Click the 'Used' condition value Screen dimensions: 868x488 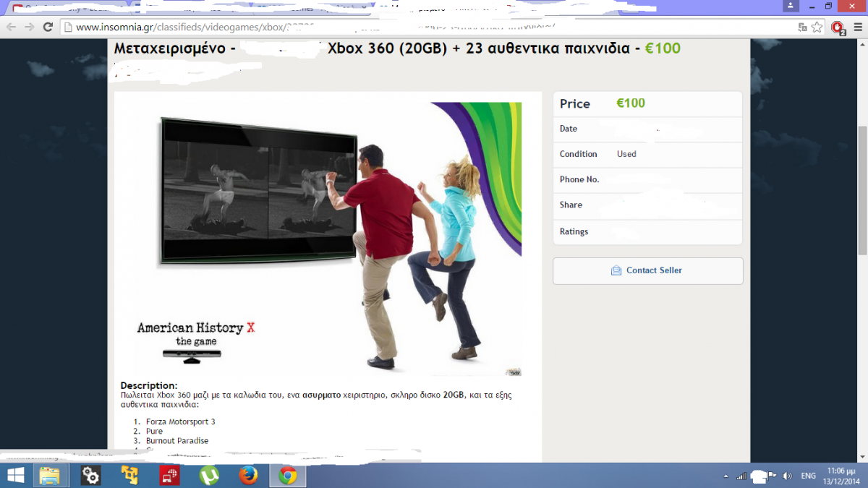[x=626, y=154]
